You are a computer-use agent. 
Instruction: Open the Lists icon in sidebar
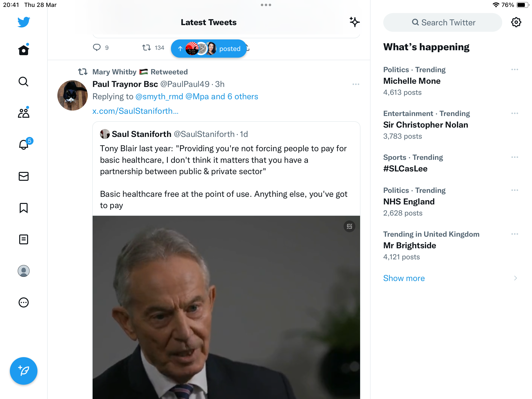(x=24, y=239)
